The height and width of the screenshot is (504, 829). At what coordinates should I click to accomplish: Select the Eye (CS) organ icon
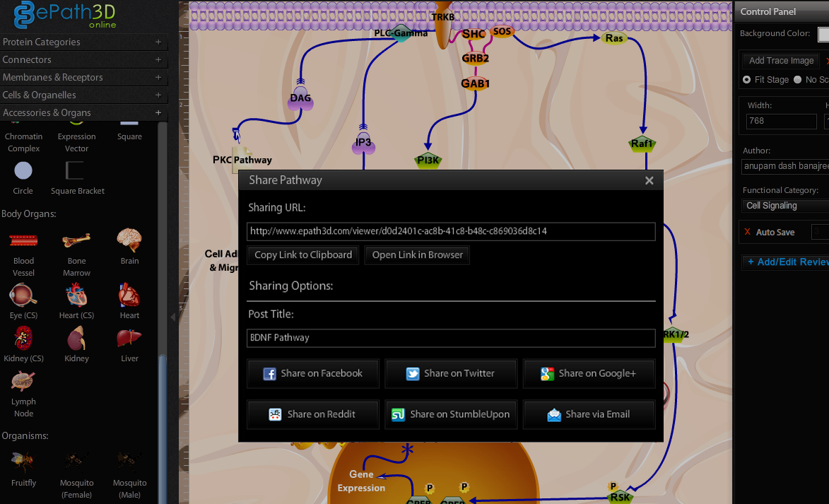pyautogui.click(x=23, y=295)
